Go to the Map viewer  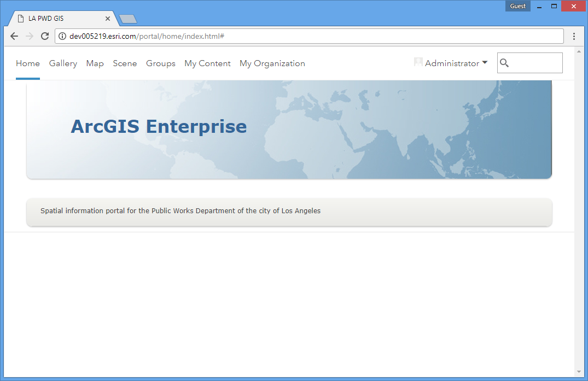(95, 63)
